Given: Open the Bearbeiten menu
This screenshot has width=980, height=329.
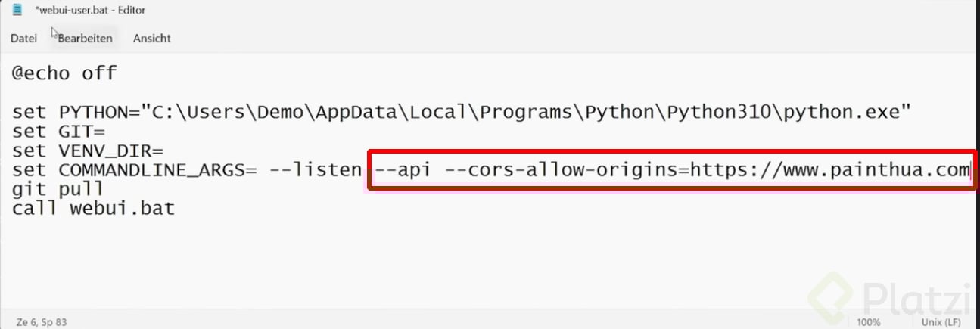Looking at the screenshot, I should (x=85, y=38).
